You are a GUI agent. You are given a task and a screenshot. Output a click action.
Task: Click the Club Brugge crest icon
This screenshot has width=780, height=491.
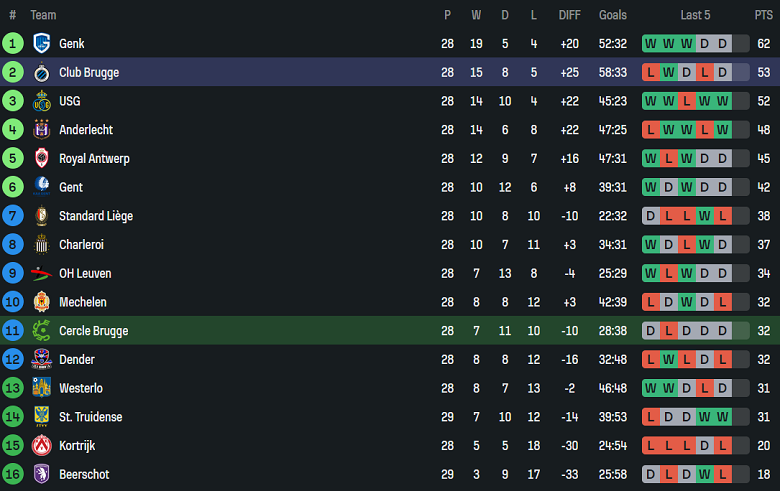tap(42, 73)
